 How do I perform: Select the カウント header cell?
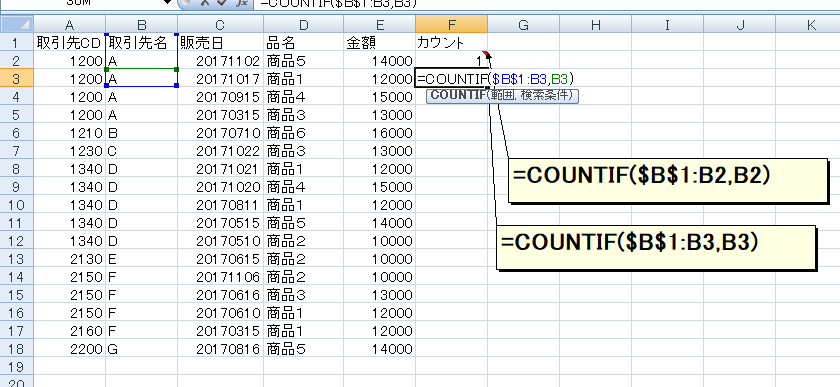click(x=452, y=42)
